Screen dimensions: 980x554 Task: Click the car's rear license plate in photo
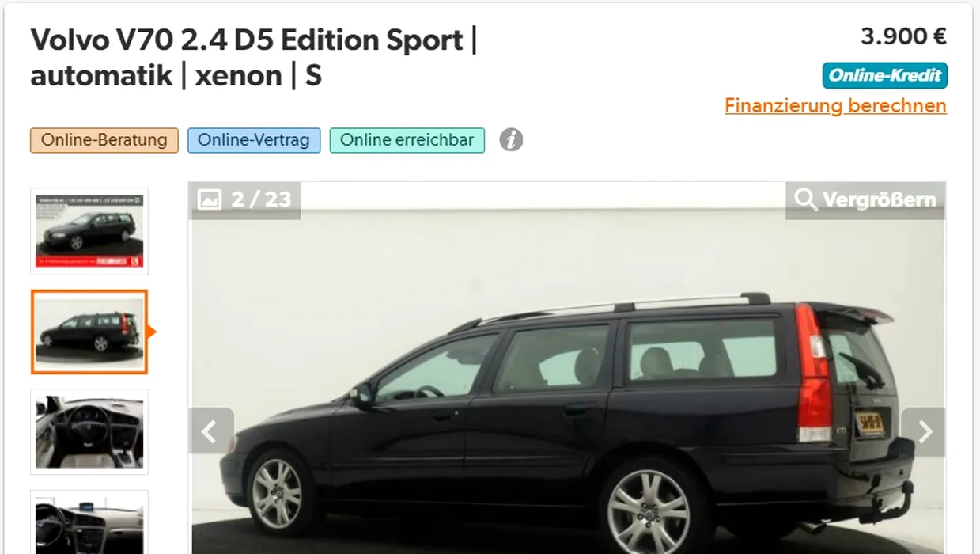click(x=870, y=423)
